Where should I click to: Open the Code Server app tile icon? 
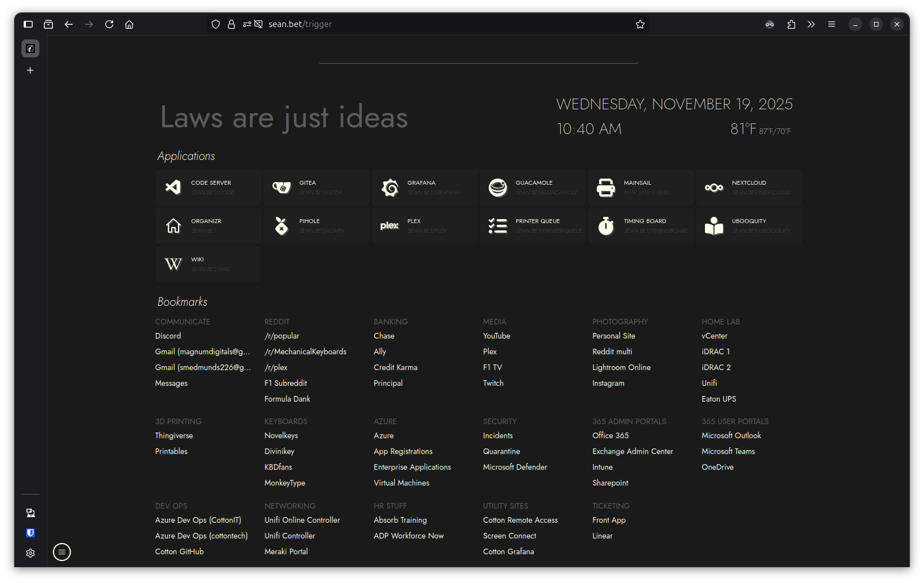click(173, 187)
